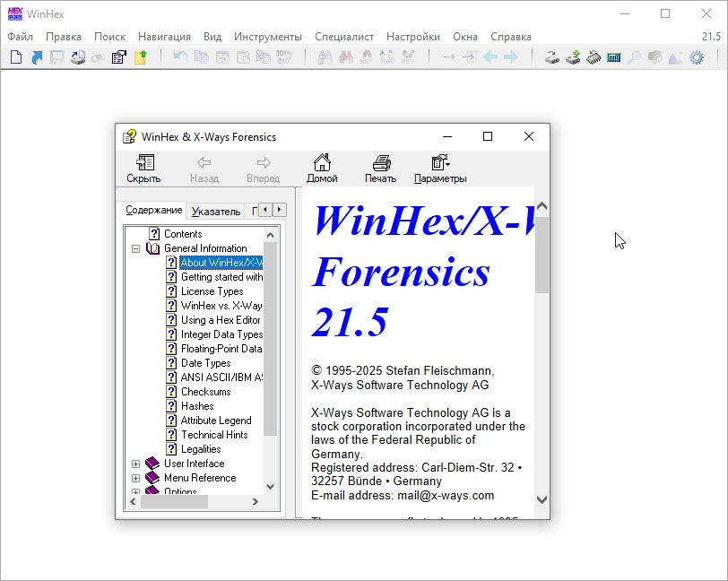This screenshot has height=581, width=728.
Task: Click the Home (Домой) help icon
Action: click(322, 169)
